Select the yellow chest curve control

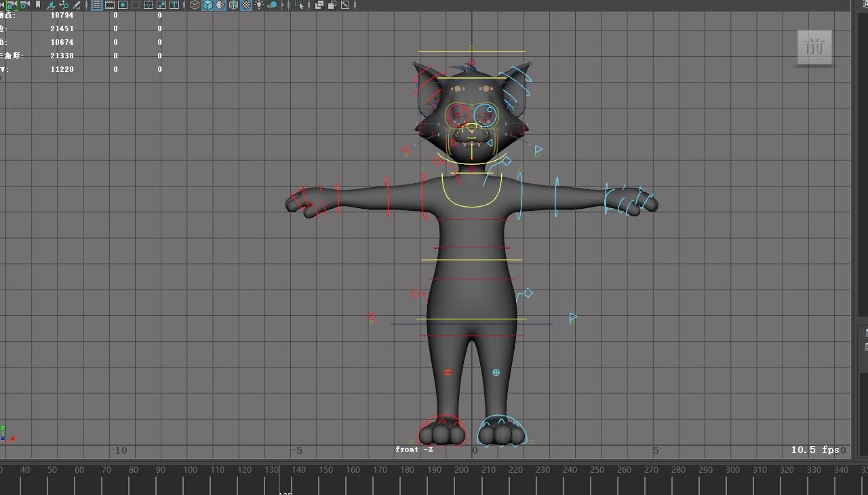(472, 205)
